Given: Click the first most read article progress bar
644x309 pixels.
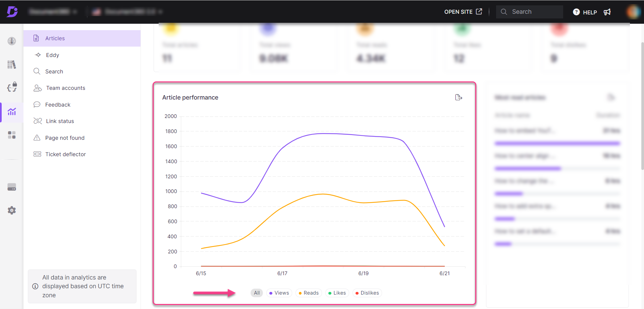Looking at the screenshot, I should pos(557,143).
